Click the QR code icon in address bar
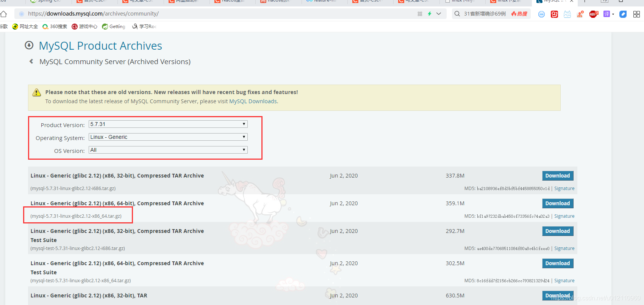This screenshot has height=305, width=644. [420, 14]
